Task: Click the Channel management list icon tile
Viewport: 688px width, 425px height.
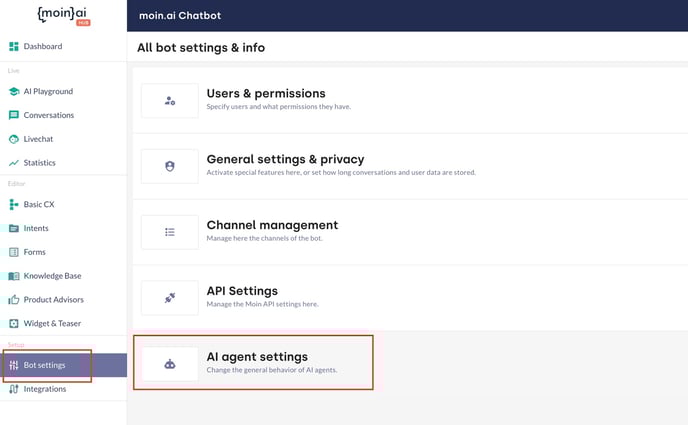Action: point(170,232)
